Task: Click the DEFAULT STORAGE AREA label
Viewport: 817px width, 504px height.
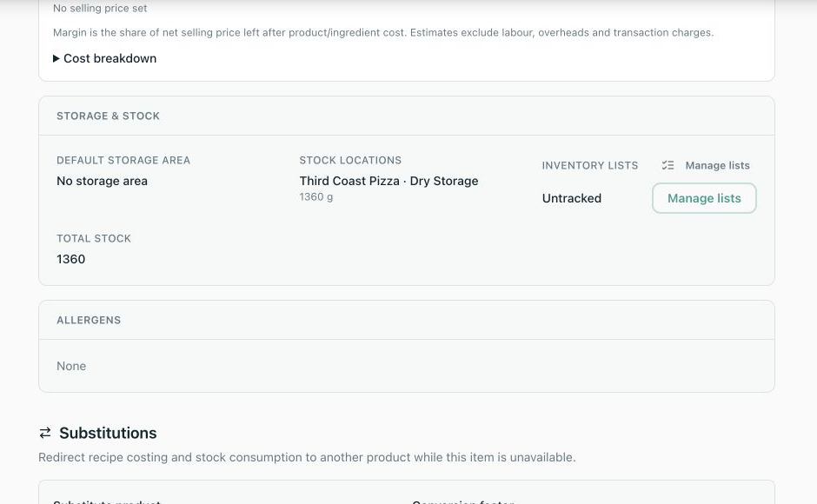Action: click(x=123, y=160)
